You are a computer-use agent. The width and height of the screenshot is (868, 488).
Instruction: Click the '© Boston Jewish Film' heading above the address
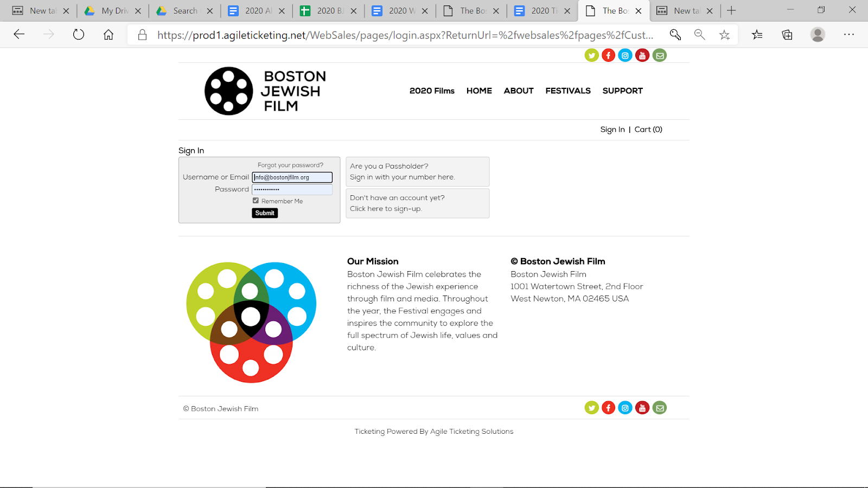pyautogui.click(x=558, y=261)
